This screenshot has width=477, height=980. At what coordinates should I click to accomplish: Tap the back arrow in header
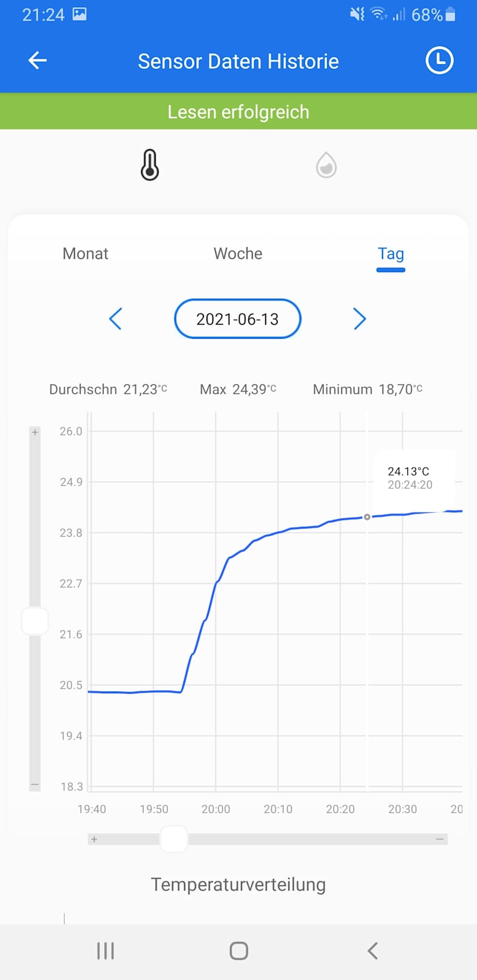tap(38, 60)
